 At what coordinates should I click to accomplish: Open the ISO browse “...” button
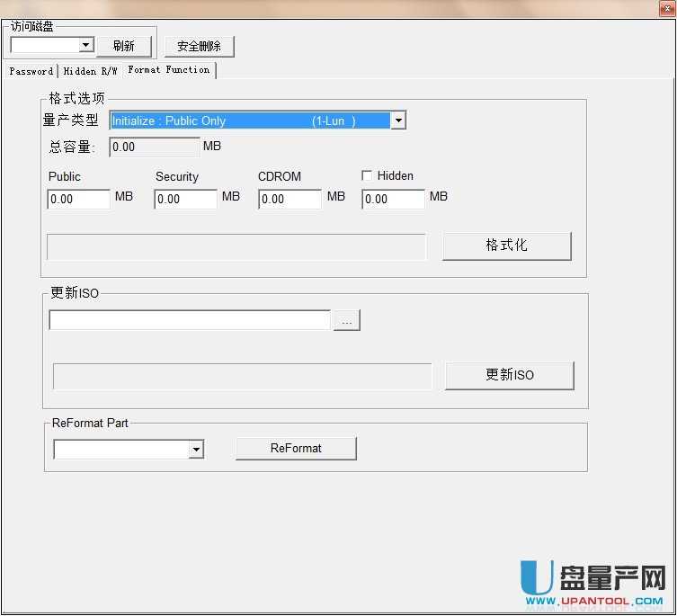[x=346, y=321]
